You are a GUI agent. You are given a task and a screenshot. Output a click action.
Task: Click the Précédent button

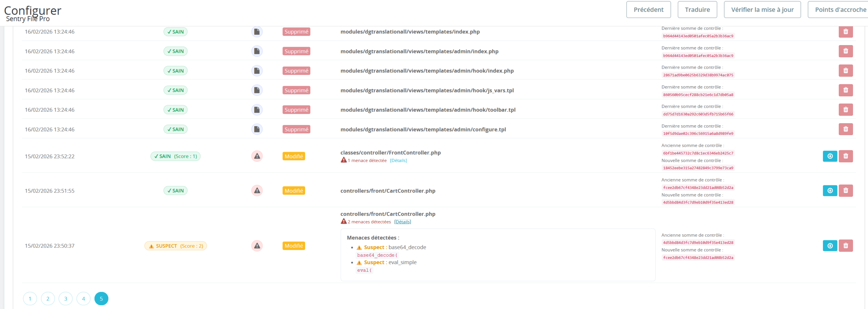pyautogui.click(x=648, y=10)
